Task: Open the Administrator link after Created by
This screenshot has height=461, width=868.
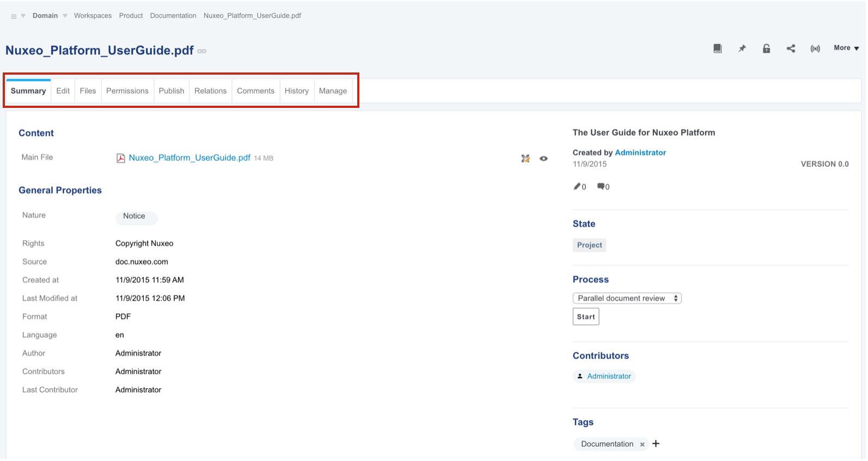Action: click(640, 153)
